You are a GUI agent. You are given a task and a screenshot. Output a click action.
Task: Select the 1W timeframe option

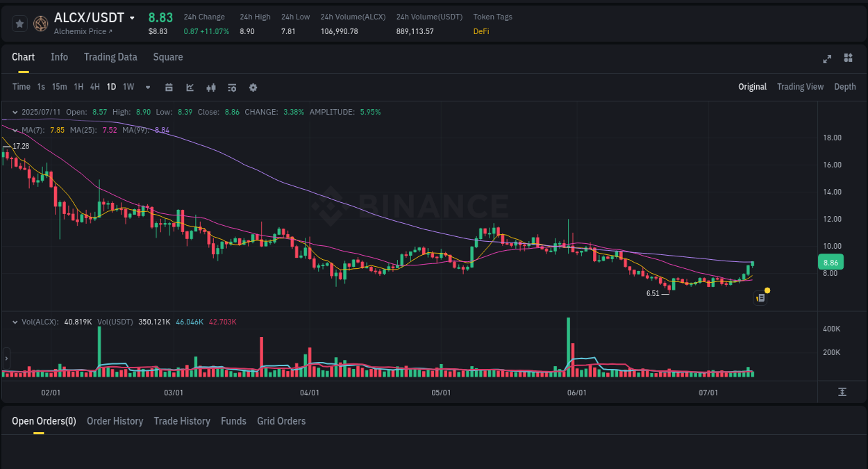tap(128, 87)
